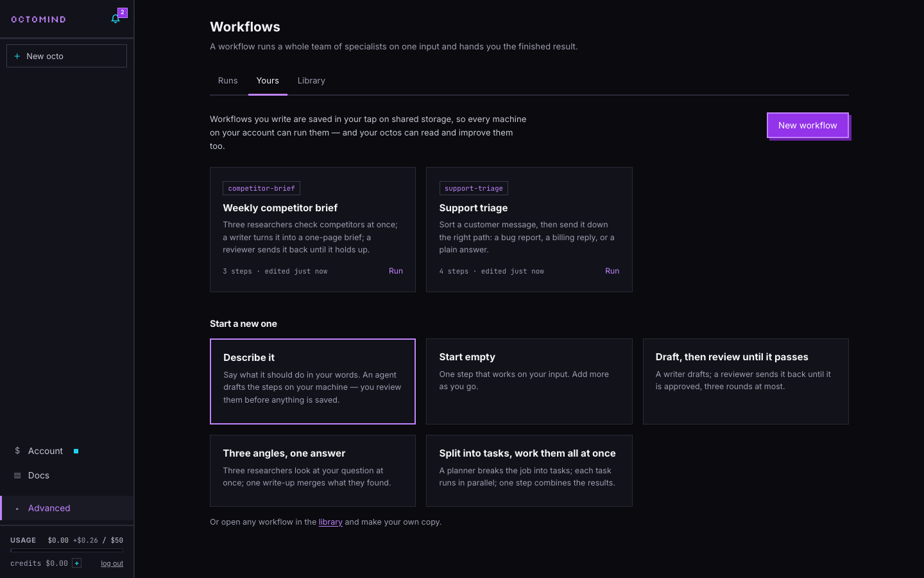Choose Draft, then review until it passes
The height and width of the screenshot is (578, 924).
pyautogui.click(x=746, y=381)
